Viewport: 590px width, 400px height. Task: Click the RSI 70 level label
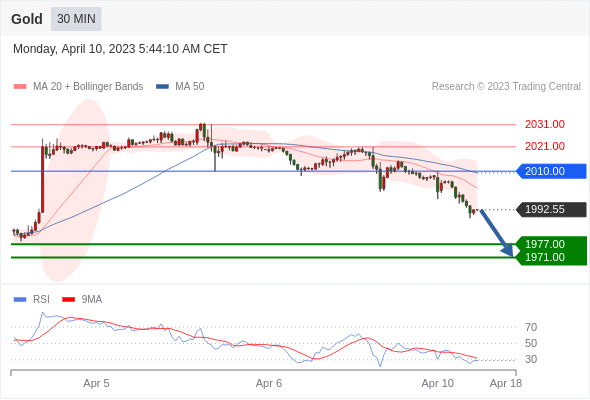point(531,327)
